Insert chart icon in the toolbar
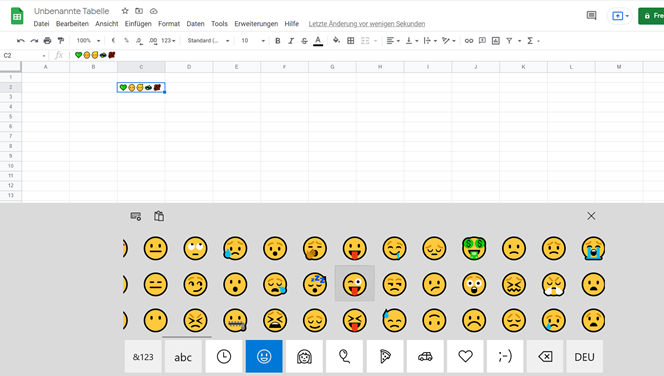 [496, 41]
